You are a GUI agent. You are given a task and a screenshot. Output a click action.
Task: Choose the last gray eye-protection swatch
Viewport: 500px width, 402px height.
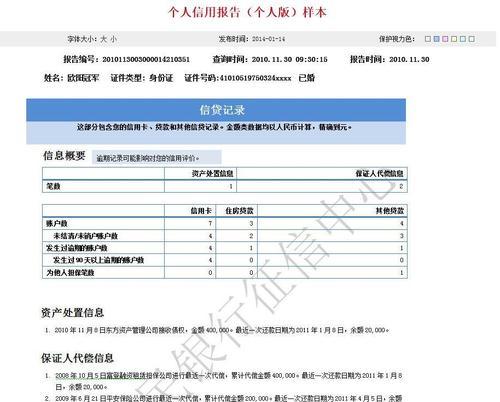coord(472,39)
